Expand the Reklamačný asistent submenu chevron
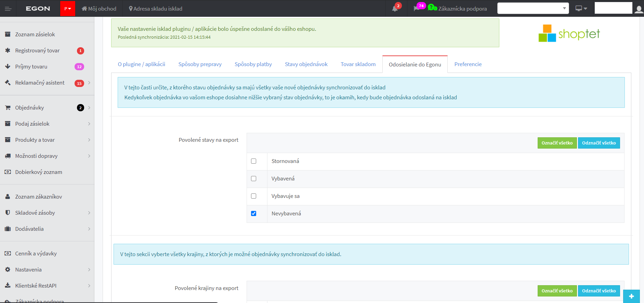The image size is (644, 303). coord(89,83)
